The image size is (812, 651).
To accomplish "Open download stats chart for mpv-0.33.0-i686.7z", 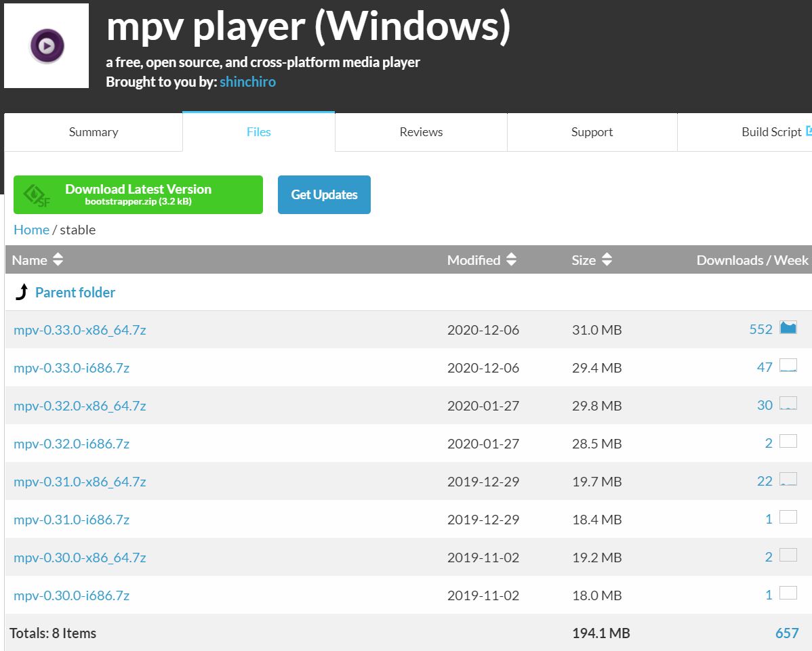I will (x=788, y=366).
